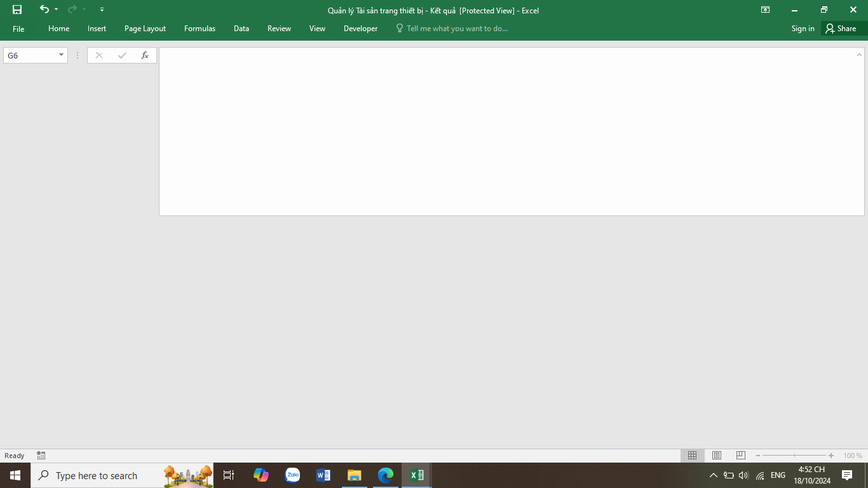Switch to Page Layout view icon
Image resolution: width=868 pixels, height=488 pixels.
pyautogui.click(x=716, y=456)
